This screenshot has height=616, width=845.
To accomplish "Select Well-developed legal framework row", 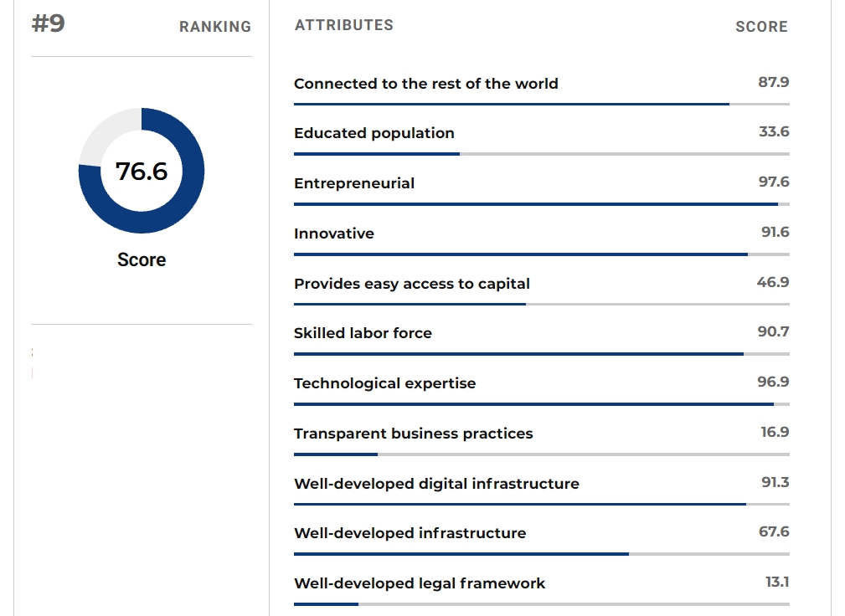I will pos(542,590).
